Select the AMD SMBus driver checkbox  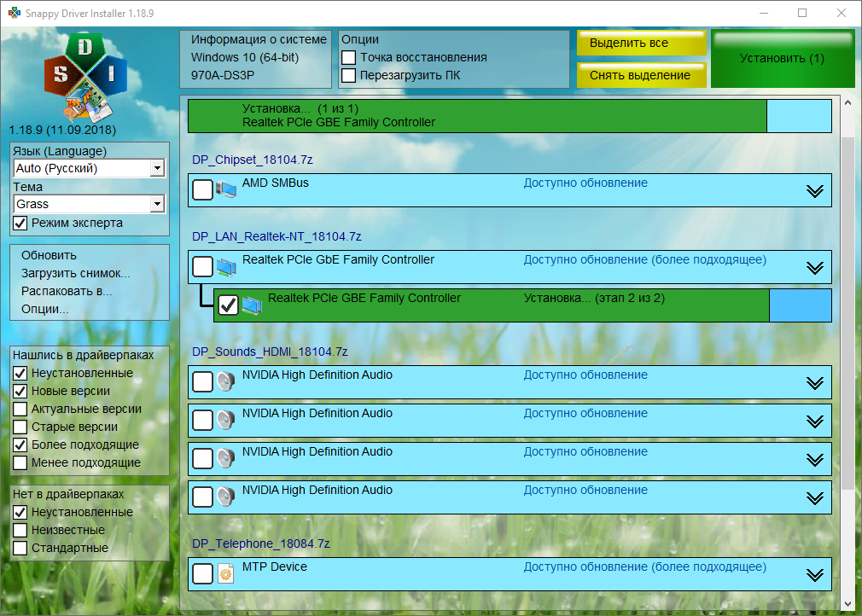(x=202, y=190)
